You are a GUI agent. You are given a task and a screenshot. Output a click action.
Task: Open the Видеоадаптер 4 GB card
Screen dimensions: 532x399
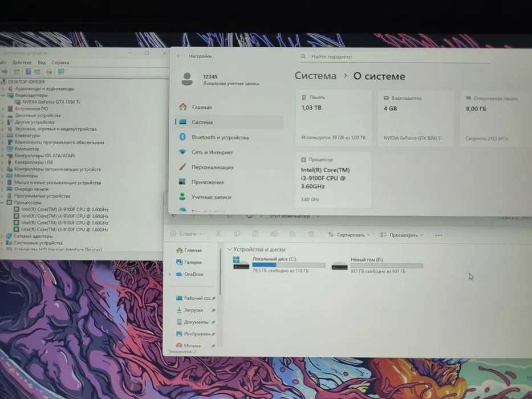[415, 119]
